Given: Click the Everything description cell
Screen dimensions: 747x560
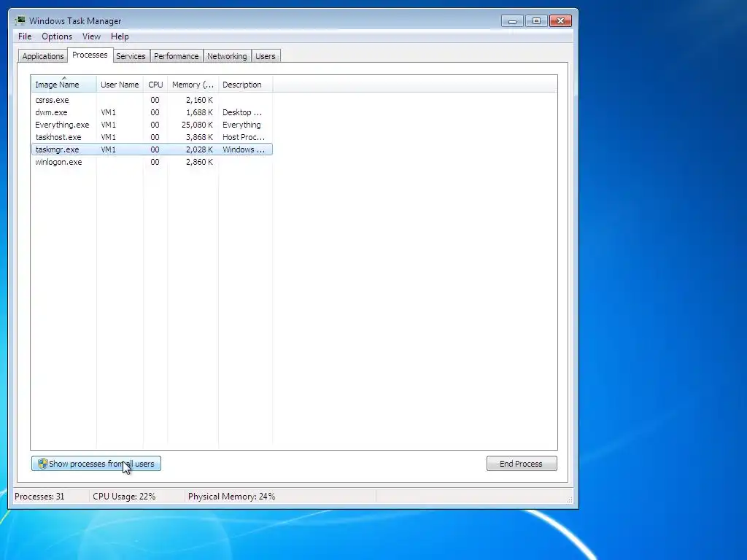Looking at the screenshot, I should pos(241,125).
